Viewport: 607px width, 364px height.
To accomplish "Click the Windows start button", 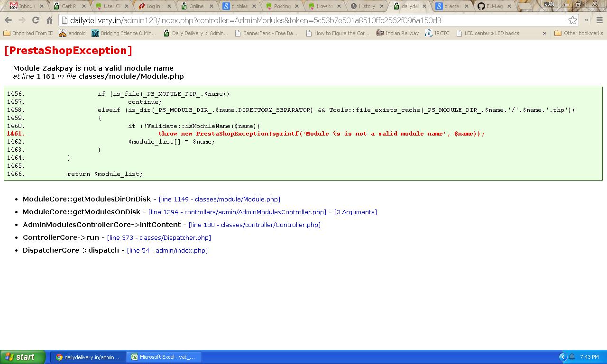I will (22, 357).
